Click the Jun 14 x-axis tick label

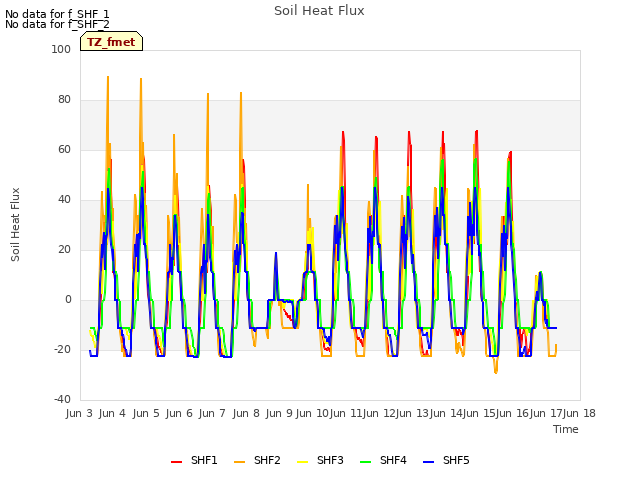coord(445,413)
